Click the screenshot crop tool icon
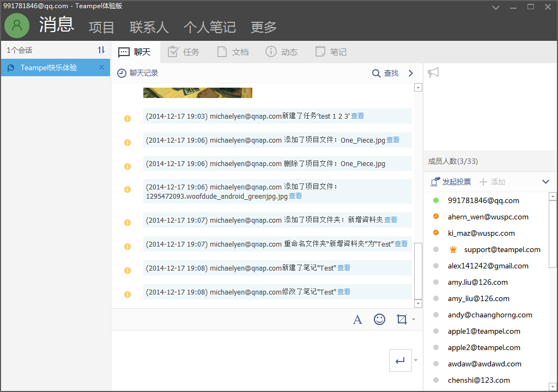 (x=402, y=320)
